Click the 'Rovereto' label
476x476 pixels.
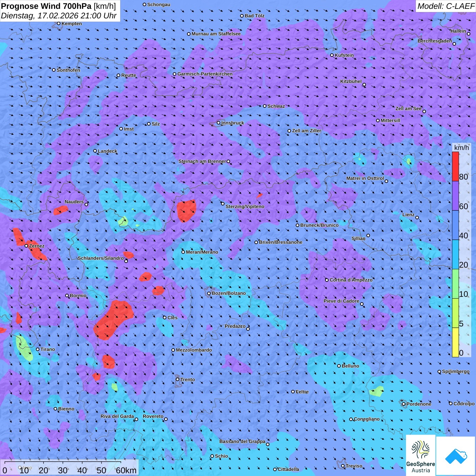pos(153,416)
